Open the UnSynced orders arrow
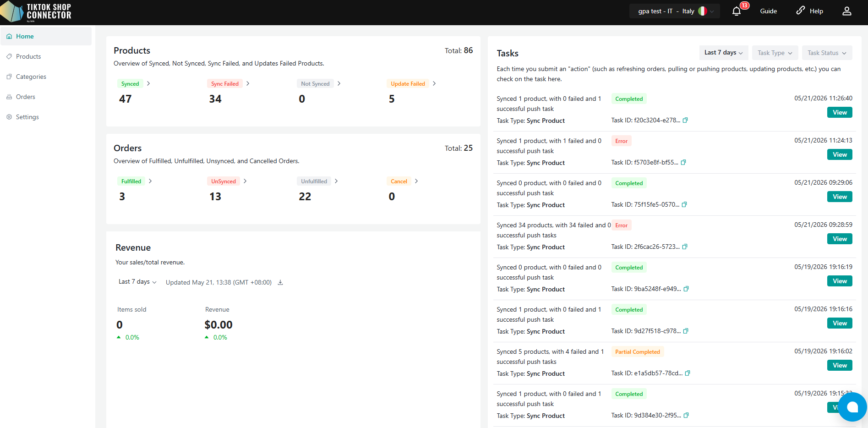868x428 pixels. 245,181
